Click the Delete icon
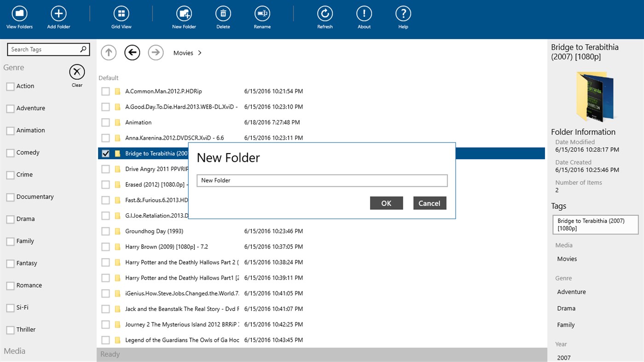The image size is (644, 362). pyautogui.click(x=223, y=14)
